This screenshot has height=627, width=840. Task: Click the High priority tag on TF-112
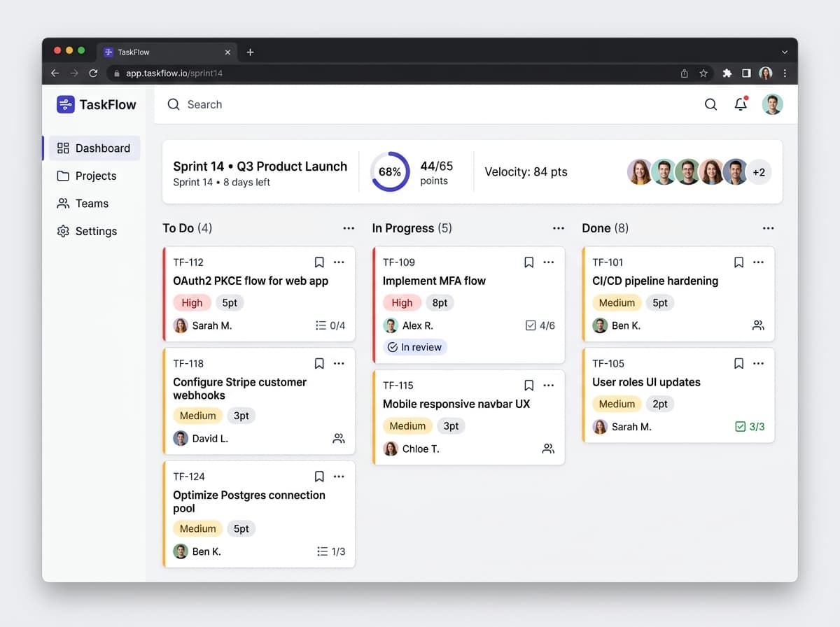tap(192, 303)
